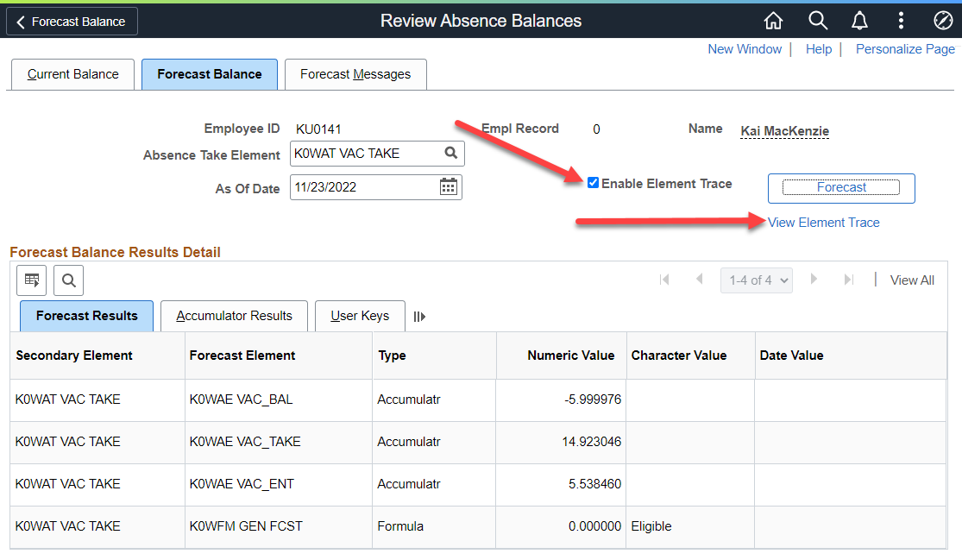
Task: Open the notifications bell icon
Action: [x=859, y=21]
